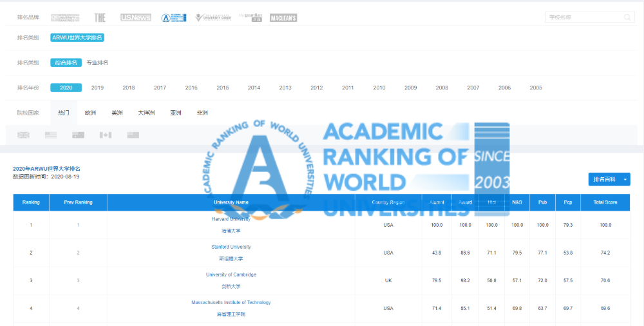Click MIT's total score 69.6
Screen dimensions: 644x326
point(605,309)
